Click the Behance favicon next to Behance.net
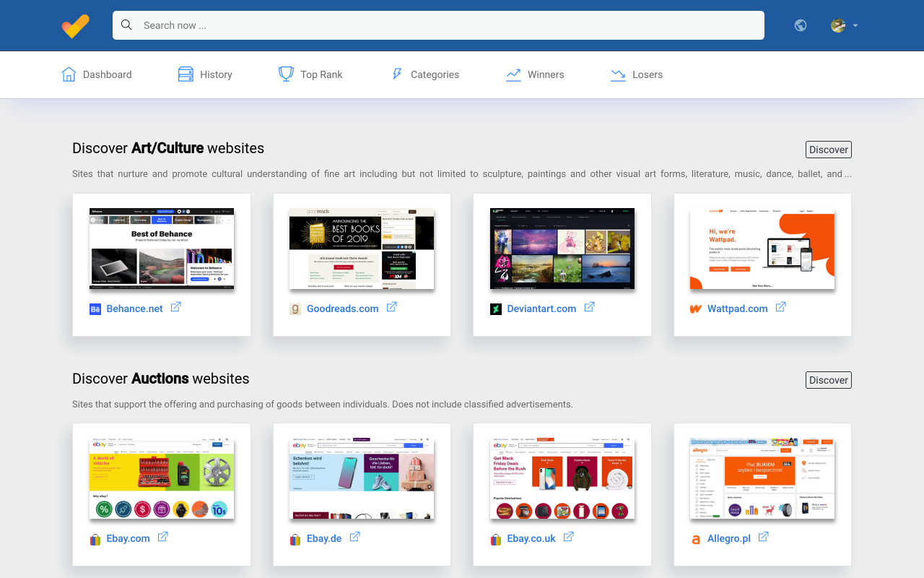 click(94, 309)
